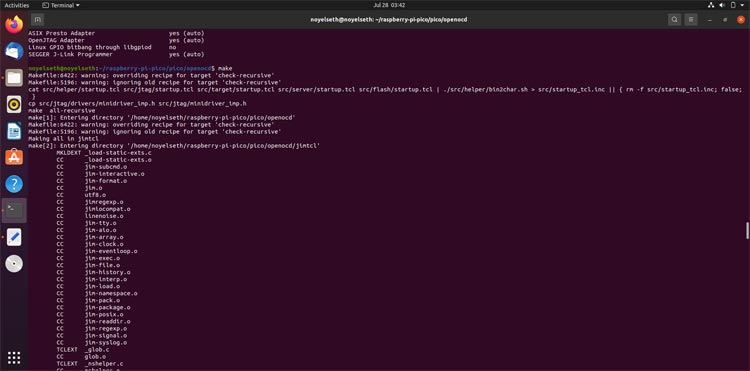The image size is (750, 371).
Task: Open Firefox from the dock
Action: (14, 24)
